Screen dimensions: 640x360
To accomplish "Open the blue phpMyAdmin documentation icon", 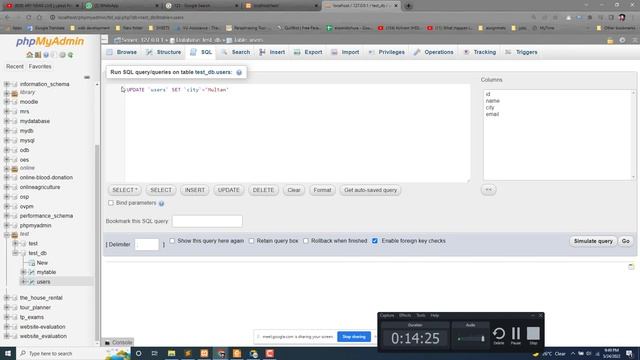I will point(46,55).
